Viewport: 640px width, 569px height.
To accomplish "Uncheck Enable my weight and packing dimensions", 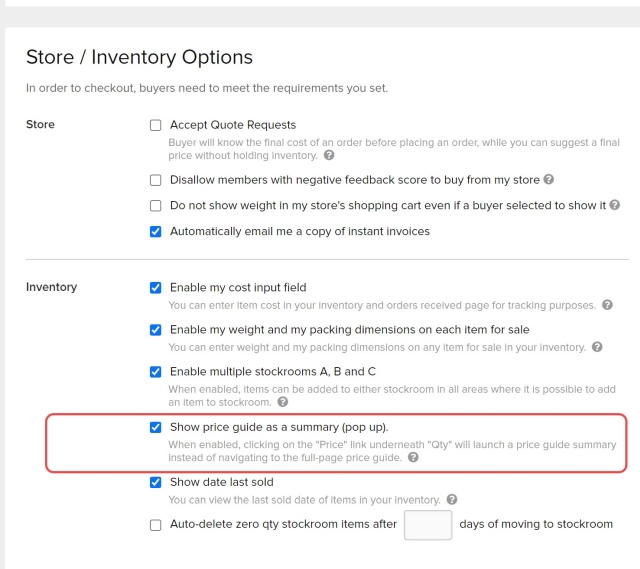I will click(x=155, y=330).
